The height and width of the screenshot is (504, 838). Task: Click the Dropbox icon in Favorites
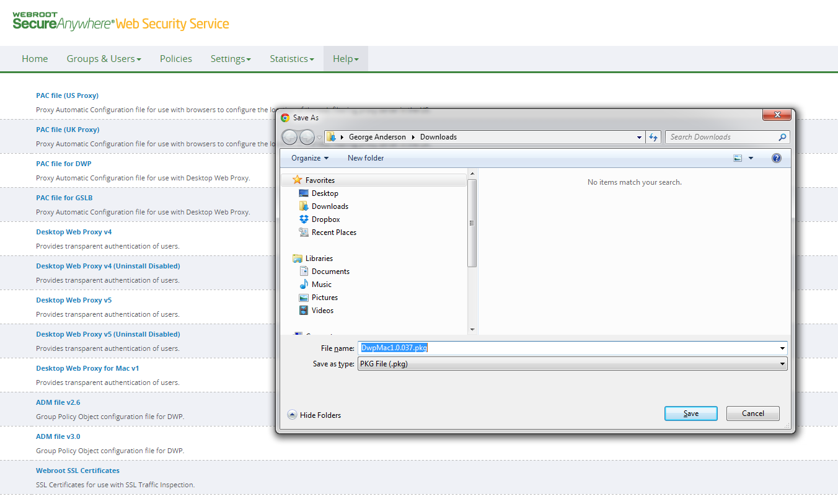[x=304, y=219]
